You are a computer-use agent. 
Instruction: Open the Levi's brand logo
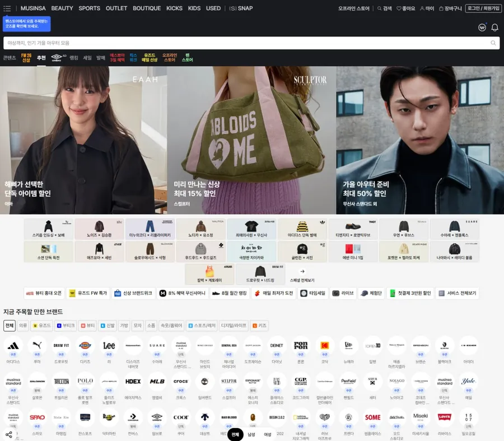coord(445,417)
